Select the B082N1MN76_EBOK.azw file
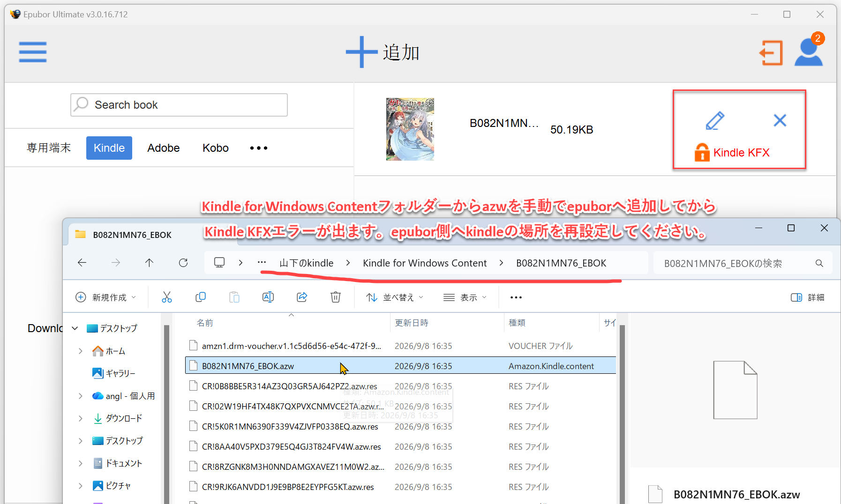Image resolution: width=841 pixels, height=504 pixels. click(x=401, y=366)
